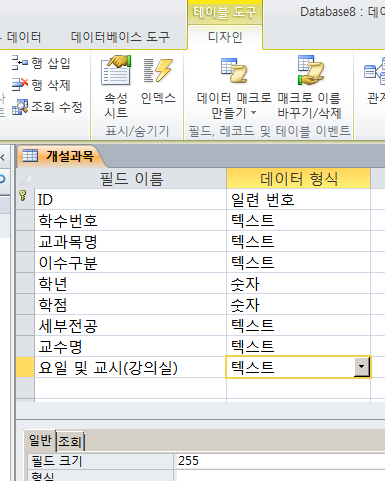Open the Indexes (인덱스) window
385x481 pixels.
click(x=158, y=81)
